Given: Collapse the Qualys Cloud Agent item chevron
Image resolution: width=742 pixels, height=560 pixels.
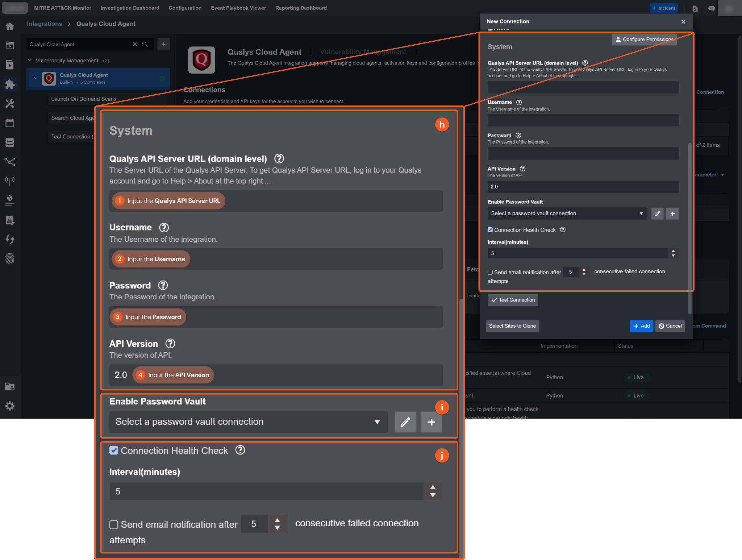Looking at the screenshot, I should point(36,78).
